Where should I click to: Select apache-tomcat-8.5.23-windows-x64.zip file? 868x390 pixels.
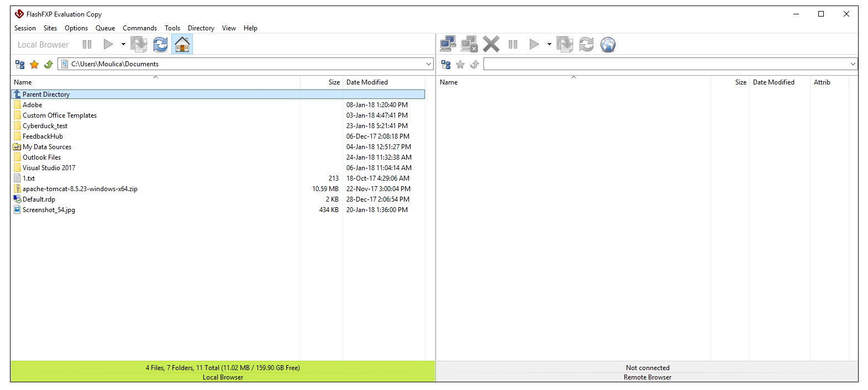click(218, 189)
